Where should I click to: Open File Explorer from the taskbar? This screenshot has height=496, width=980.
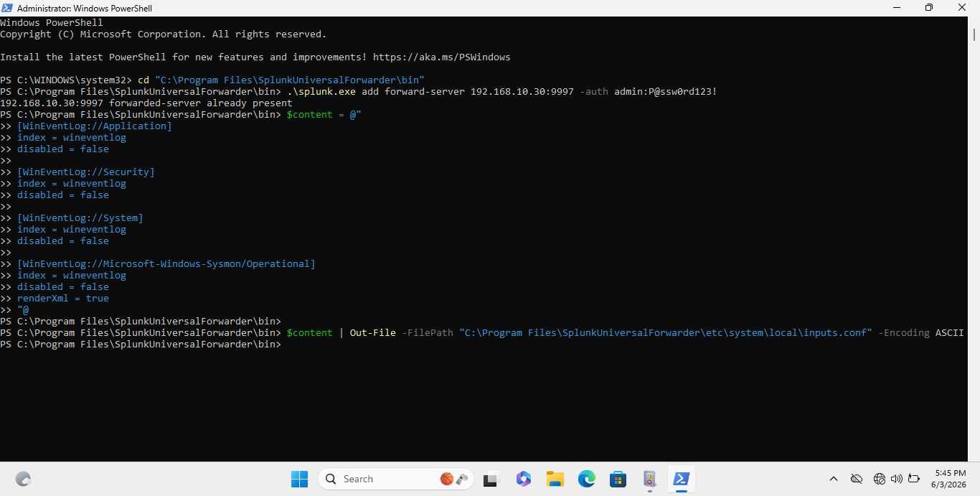[555, 479]
